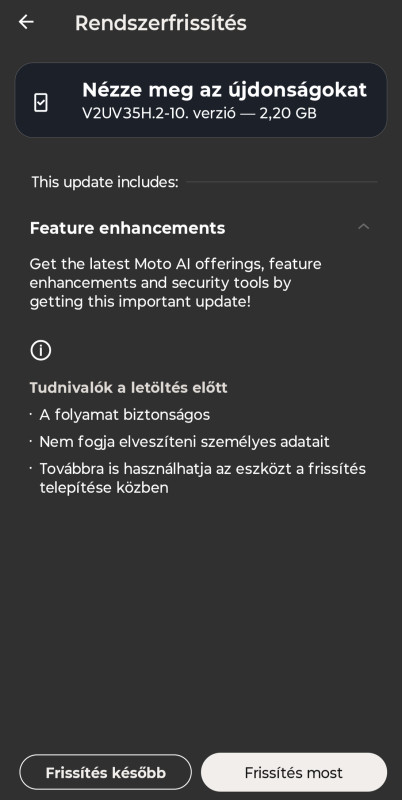The width and height of the screenshot is (402, 800).
Task: Select the A folyamat biztonságos bullet
Action: coord(124,415)
